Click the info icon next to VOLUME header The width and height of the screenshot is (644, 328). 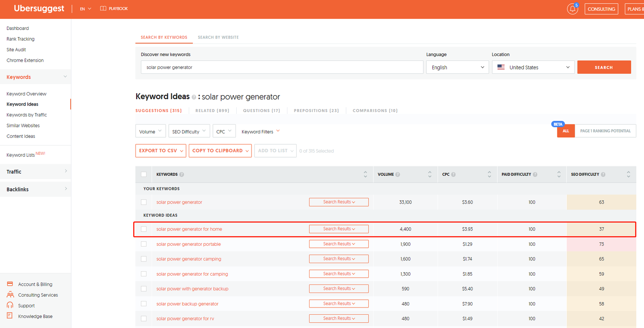coord(398,174)
